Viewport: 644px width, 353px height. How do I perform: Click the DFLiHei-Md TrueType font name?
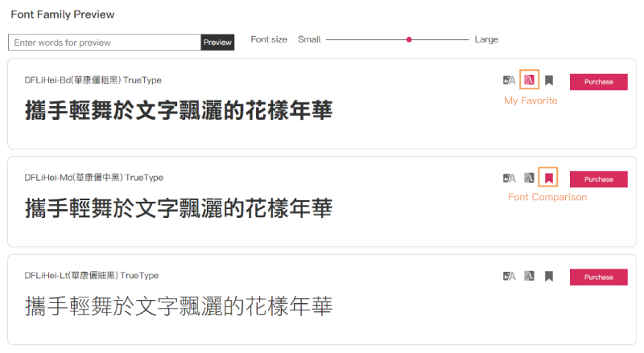click(x=93, y=178)
